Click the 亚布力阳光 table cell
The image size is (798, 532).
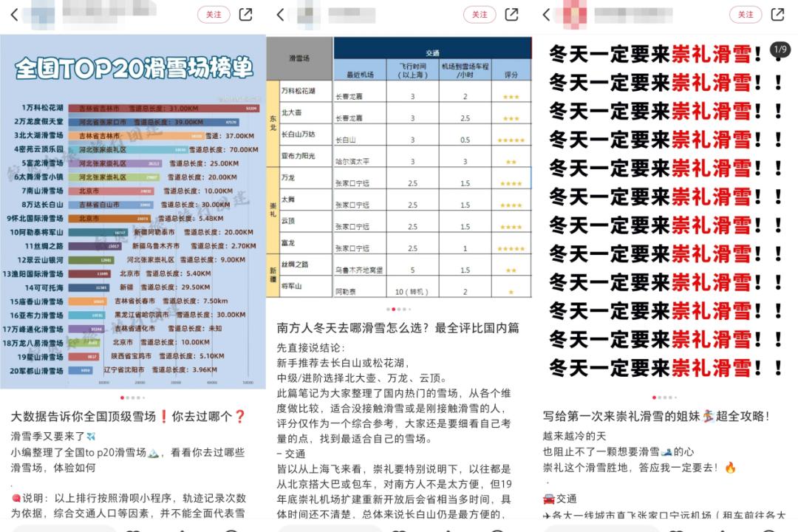tap(306, 157)
